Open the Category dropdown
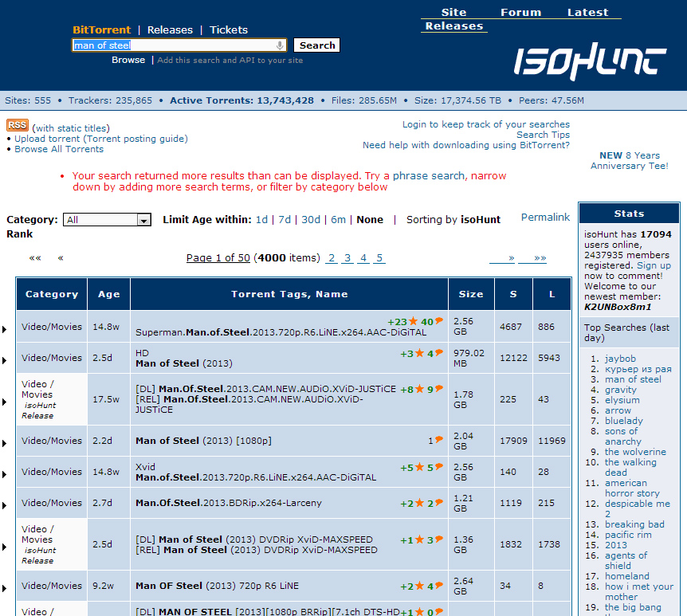The height and width of the screenshot is (616, 687). (108, 220)
